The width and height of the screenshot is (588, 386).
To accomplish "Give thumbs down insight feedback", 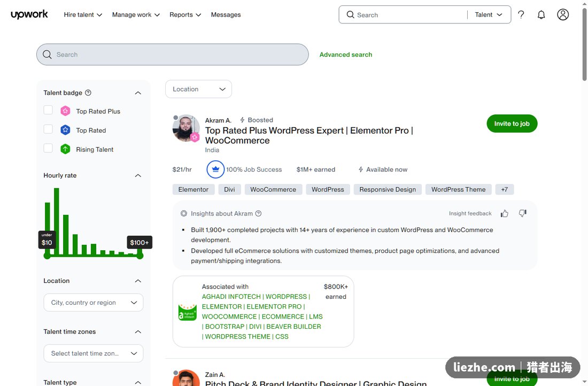I will [522, 213].
